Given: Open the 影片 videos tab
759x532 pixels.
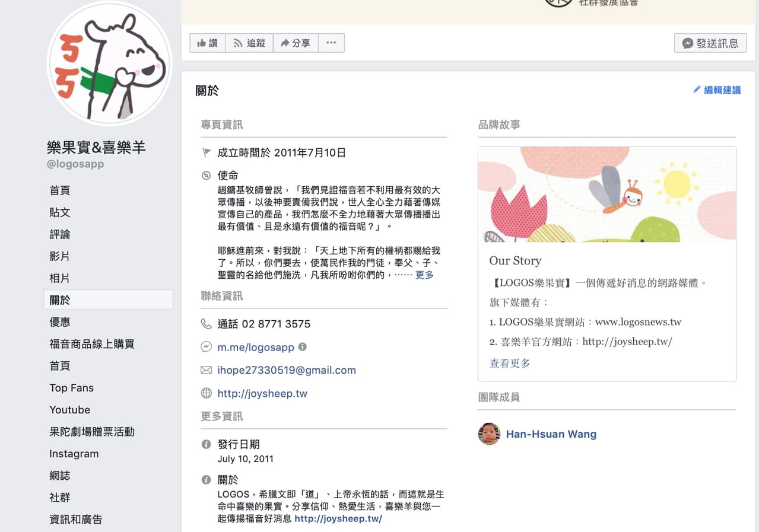Looking at the screenshot, I should pos(60,256).
